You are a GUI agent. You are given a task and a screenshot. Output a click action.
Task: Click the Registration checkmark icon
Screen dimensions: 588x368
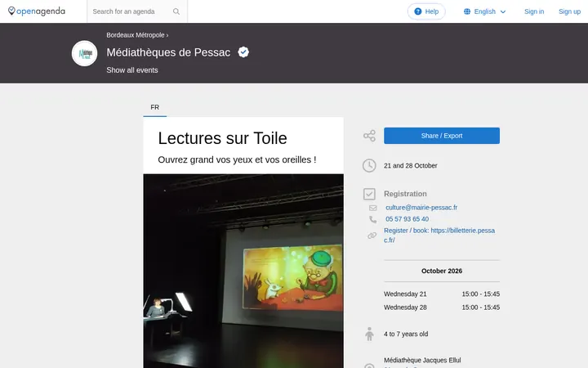369,194
